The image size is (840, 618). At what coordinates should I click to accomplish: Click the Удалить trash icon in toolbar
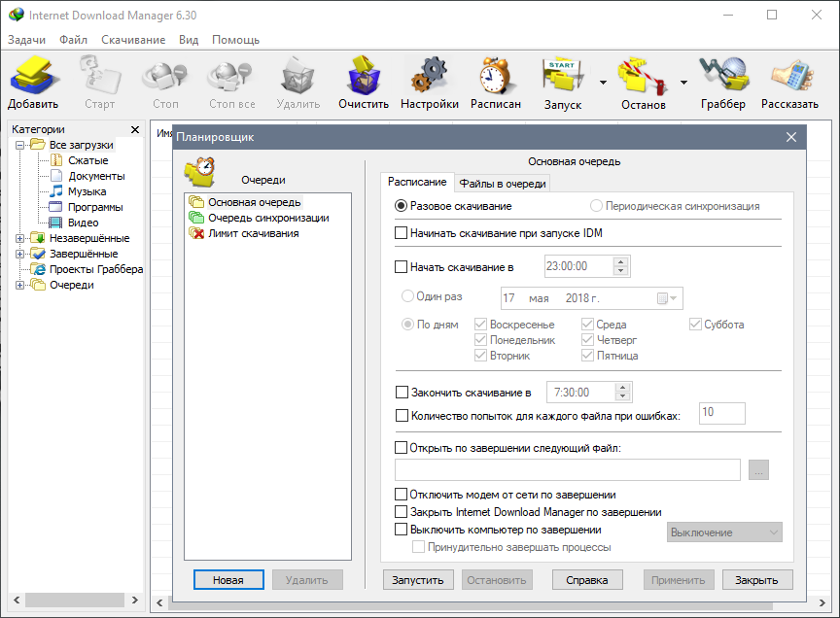tap(297, 76)
